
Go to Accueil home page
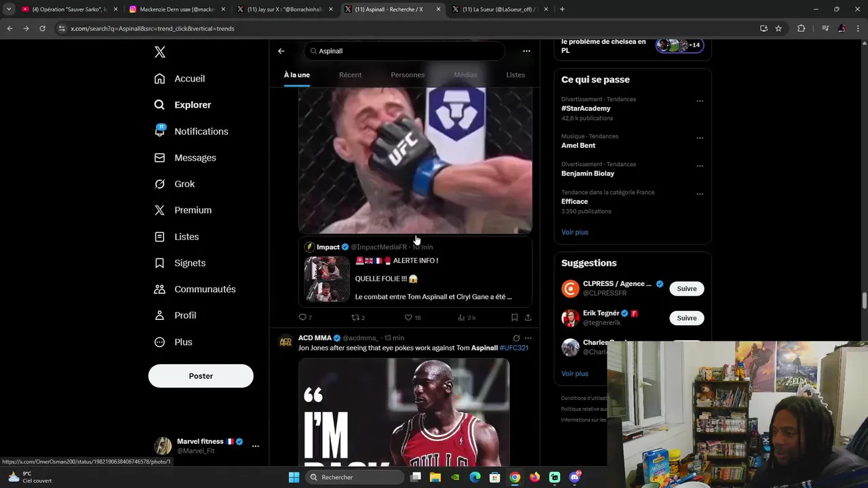pos(180,79)
